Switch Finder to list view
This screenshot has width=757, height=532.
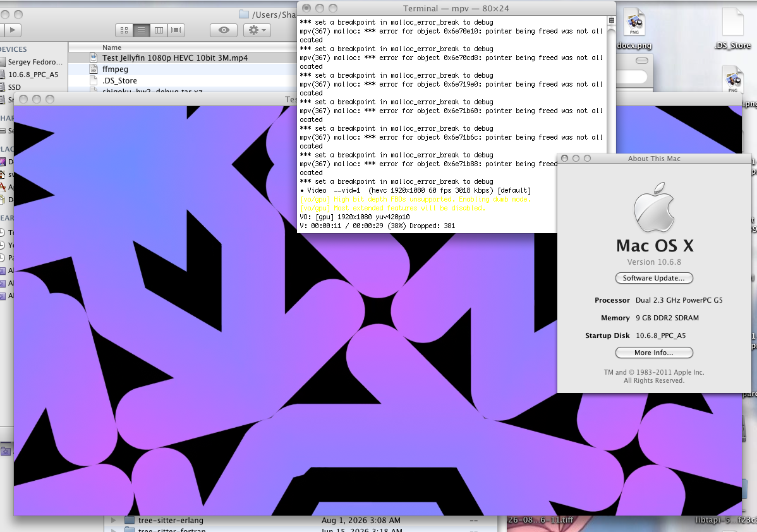click(142, 30)
